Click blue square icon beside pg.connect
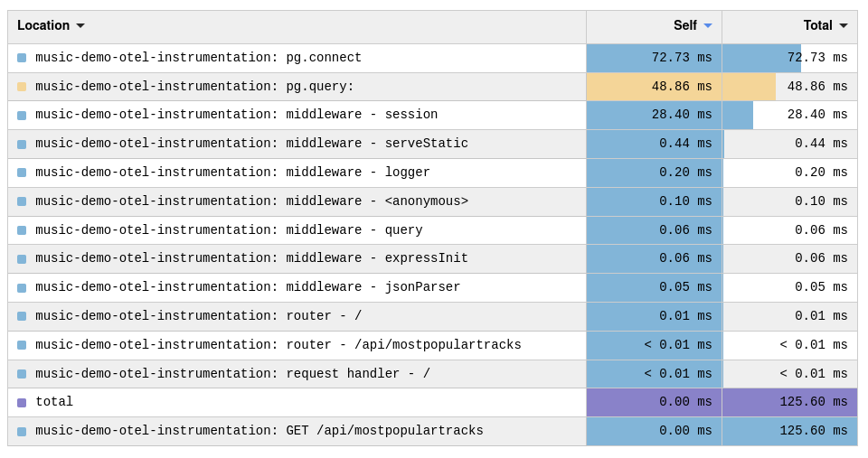 (22, 58)
